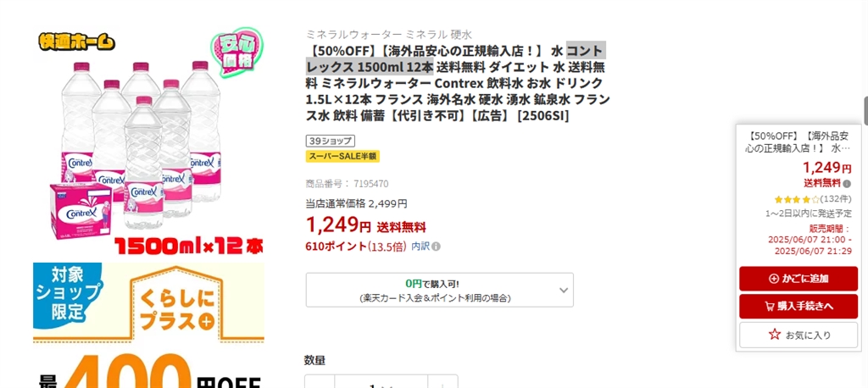View the 132件 reviews link
868x388 pixels.
[x=835, y=199]
